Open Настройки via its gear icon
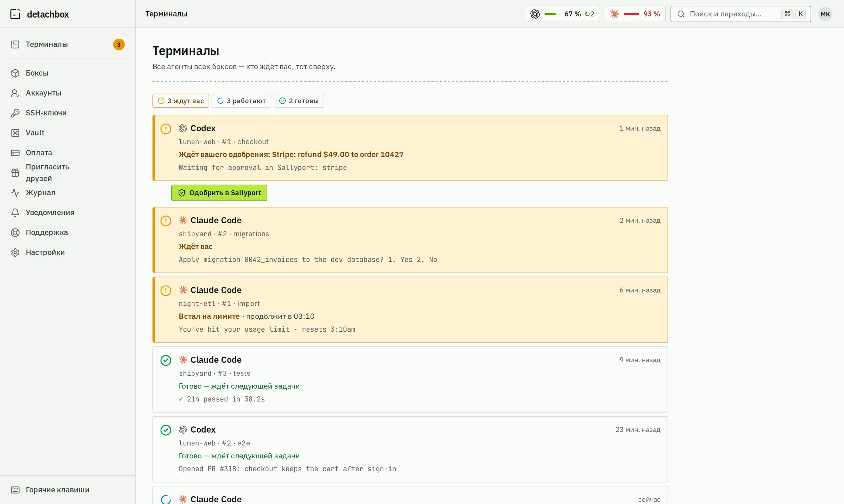This screenshot has height=504, width=844. (x=15, y=253)
